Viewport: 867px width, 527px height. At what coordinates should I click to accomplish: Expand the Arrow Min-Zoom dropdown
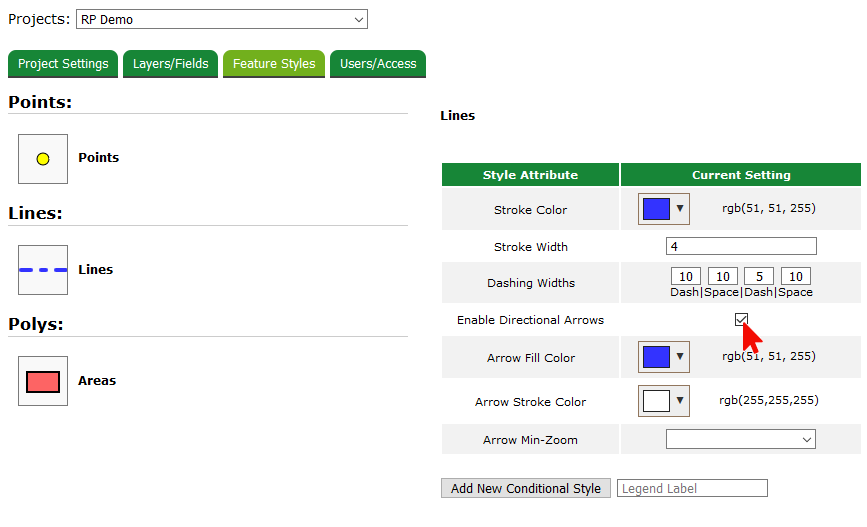pyautogui.click(x=740, y=439)
